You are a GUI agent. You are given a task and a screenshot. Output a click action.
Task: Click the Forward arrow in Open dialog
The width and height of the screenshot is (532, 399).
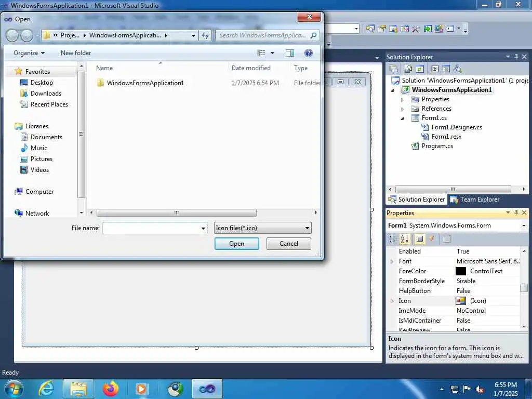point(27,35)
